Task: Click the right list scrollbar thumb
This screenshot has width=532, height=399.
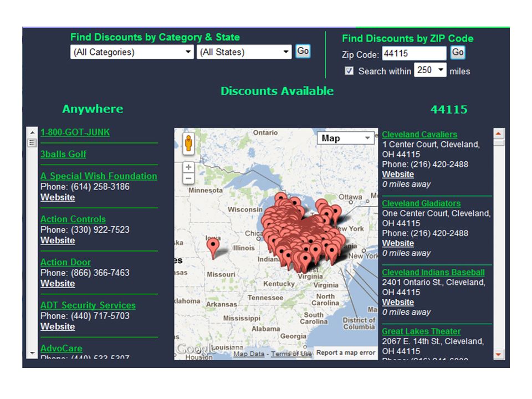Action: 498,142
